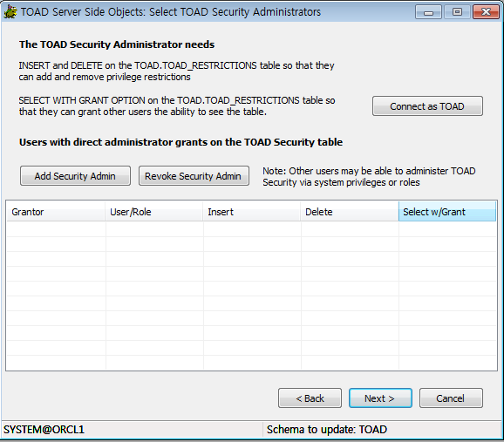Screen dimensions: 504x442
Task: Click the Connect as TOAD button
Action: (427, 106)
